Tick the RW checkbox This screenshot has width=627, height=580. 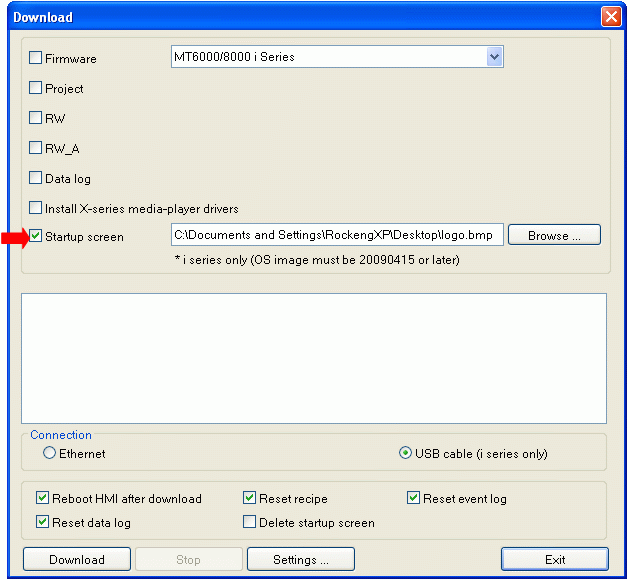[35, 118]
